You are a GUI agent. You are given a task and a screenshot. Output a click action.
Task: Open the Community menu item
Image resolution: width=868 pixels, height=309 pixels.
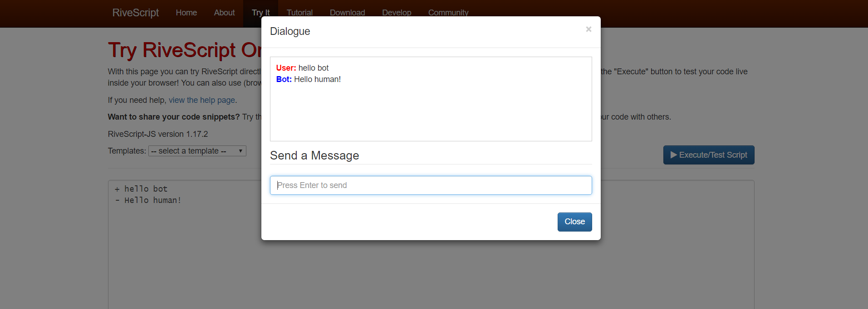tap(448, 13)
